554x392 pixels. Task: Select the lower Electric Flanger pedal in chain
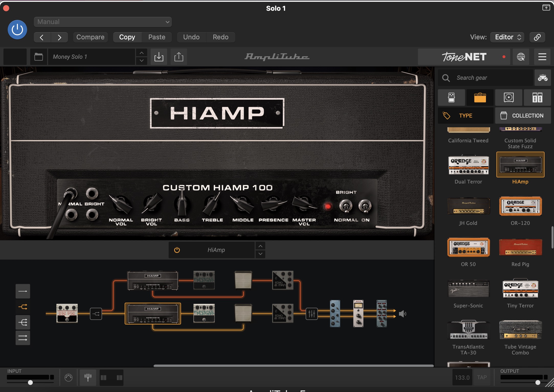(204, 314)
